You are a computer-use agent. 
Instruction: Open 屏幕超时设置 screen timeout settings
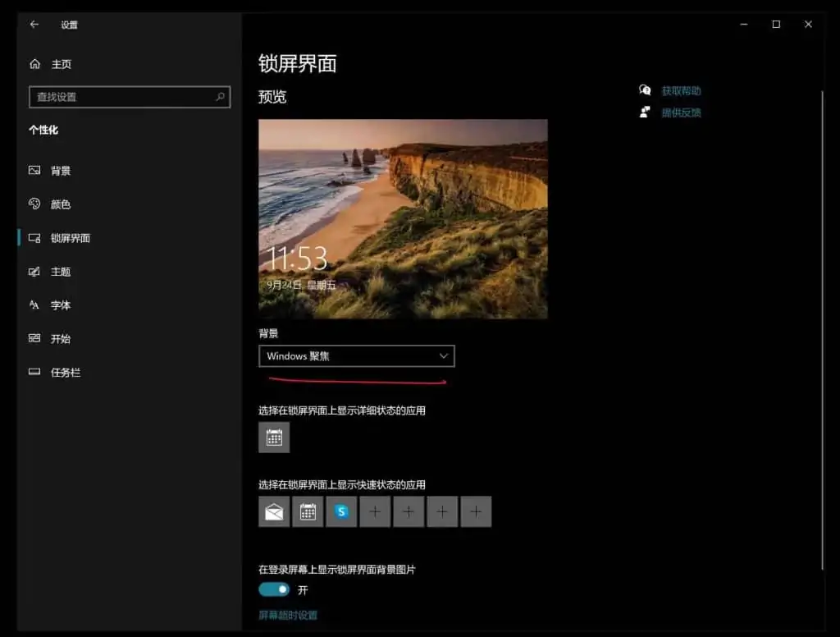pos(287,613)
